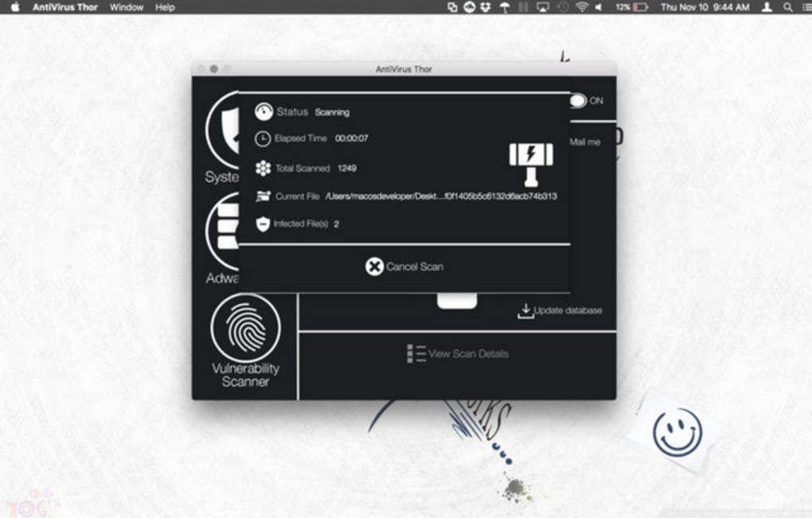Click the user account icon in menu bar
The image size is (812, 518).
click(767, 7)
